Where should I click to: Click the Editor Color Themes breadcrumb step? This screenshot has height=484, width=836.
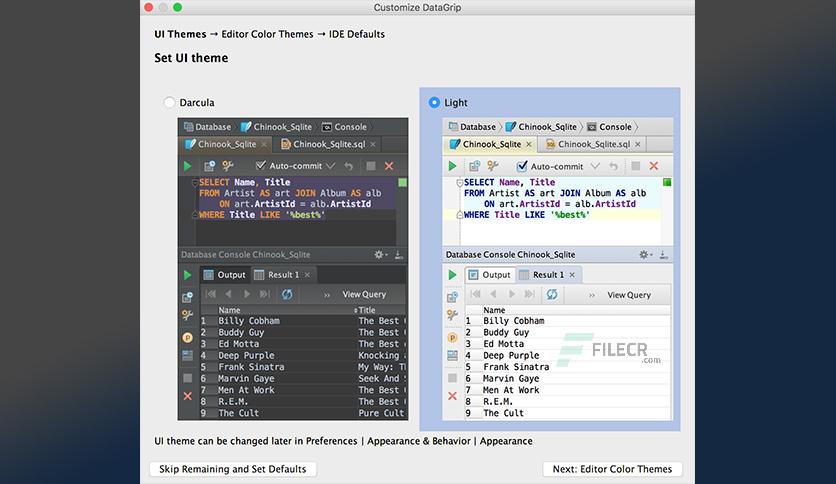tap(267, 34)
